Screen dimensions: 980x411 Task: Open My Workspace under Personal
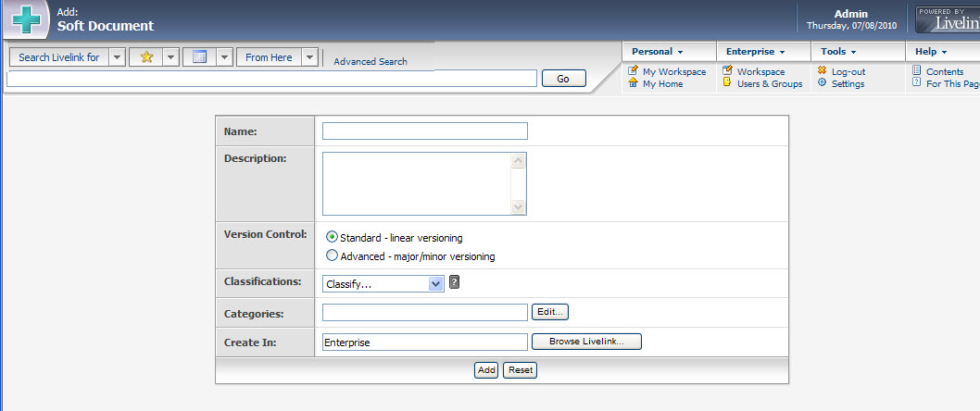click(x=673, y=71)
